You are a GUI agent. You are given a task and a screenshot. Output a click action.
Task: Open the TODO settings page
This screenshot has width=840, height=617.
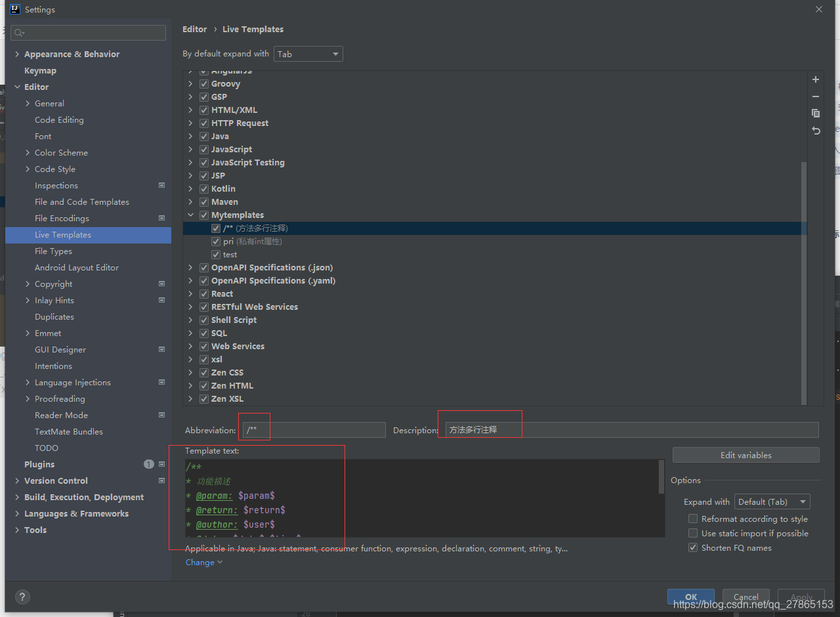(x=47, y=448)
